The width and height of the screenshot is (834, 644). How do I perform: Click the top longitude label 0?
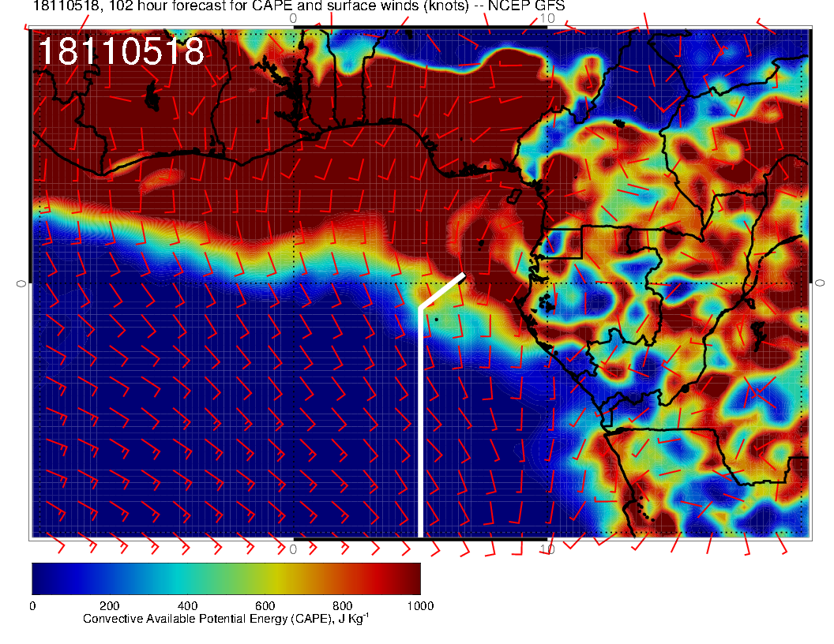pyautogui.click(x=293, y=18)
